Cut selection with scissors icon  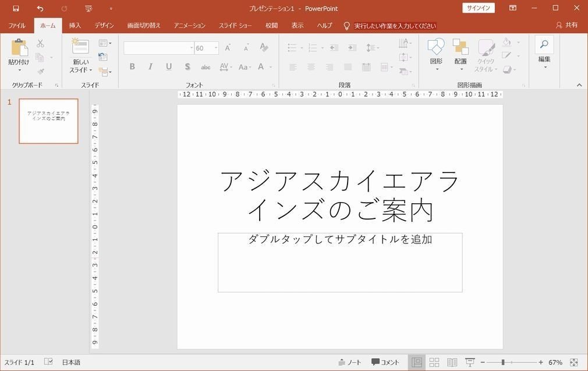(x=40, y=44)
